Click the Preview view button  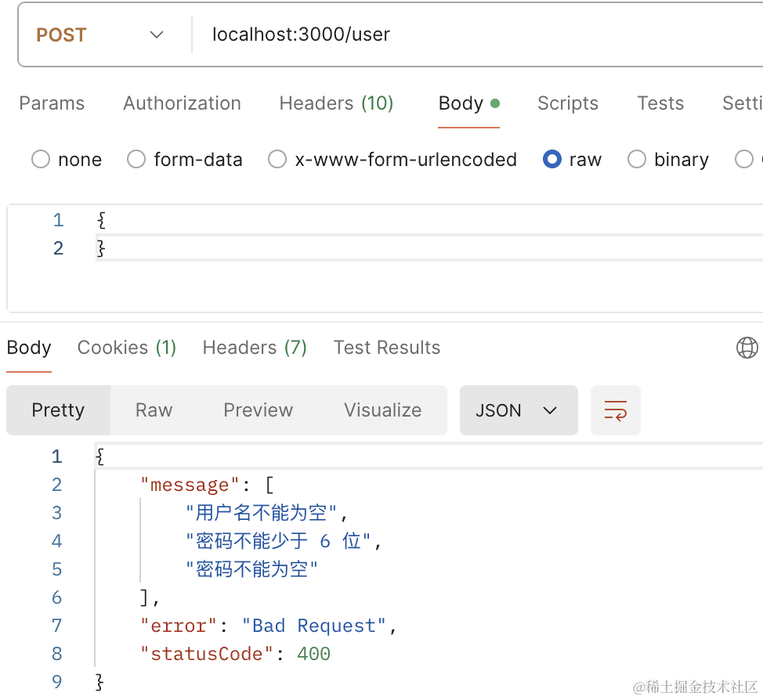click(258, 410)
